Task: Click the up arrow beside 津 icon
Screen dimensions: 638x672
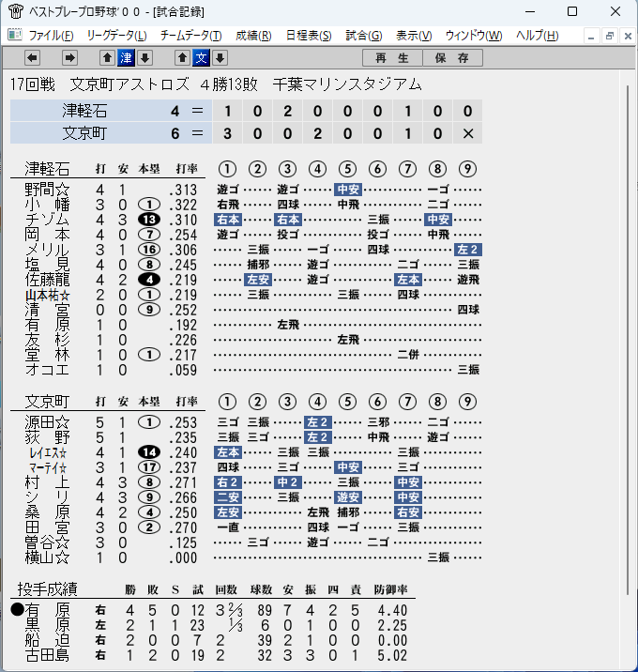Action: (x=107, y=58)
